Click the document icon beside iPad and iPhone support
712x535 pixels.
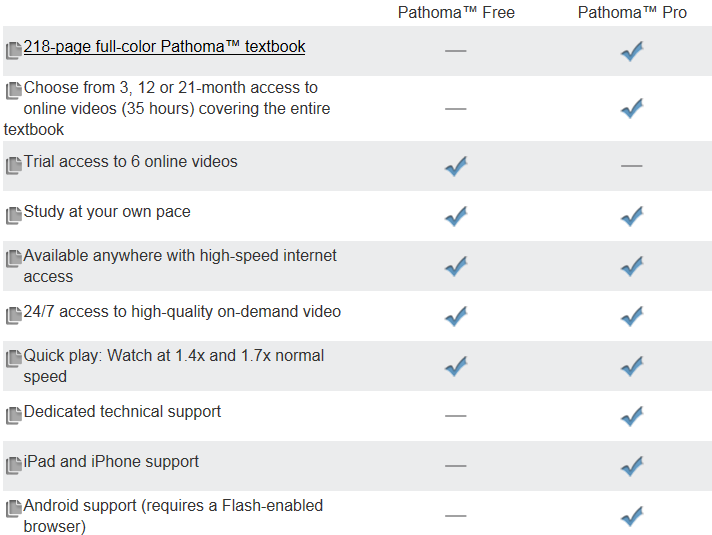click(x=14, y=464)
